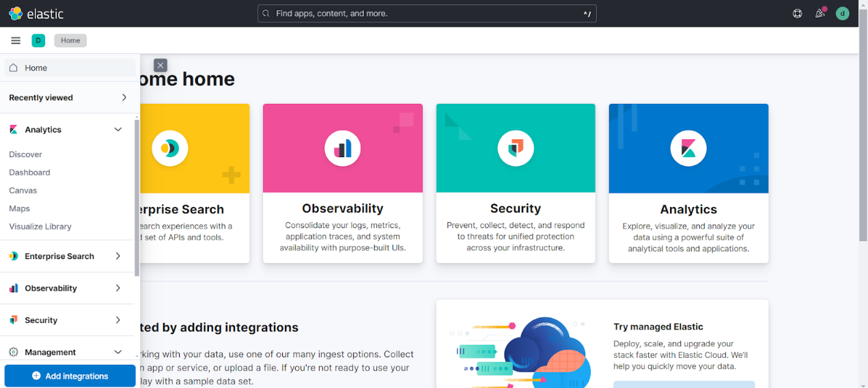Viewport: 868px width, 388px height.
Task: Click the Observability icon in sidebar
Action: (14, 288)
